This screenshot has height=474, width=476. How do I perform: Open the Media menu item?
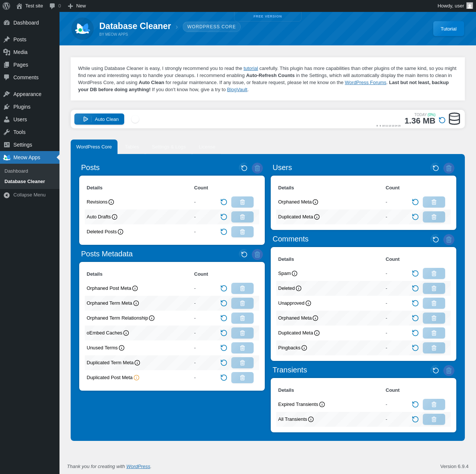click(x=30, y=52)
